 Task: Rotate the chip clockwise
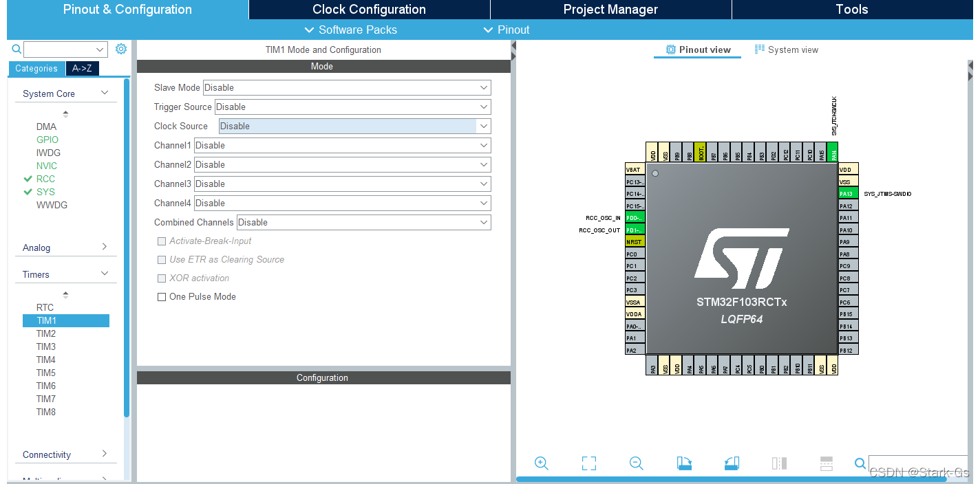coord(684,463)
